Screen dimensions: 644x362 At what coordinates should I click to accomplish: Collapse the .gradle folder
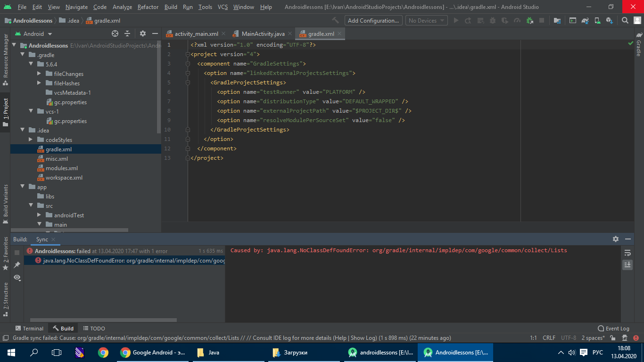pyautogui.click(x=22, y=55)
